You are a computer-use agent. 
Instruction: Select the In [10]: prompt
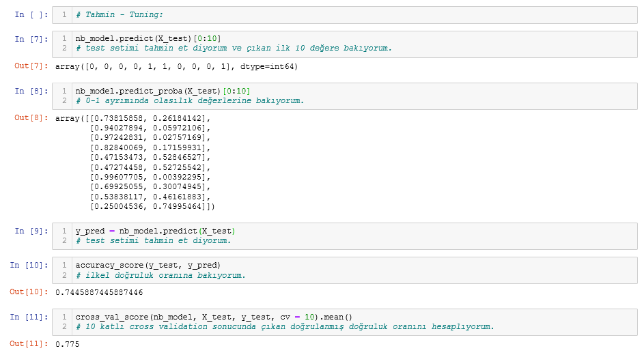coord(29,265)
